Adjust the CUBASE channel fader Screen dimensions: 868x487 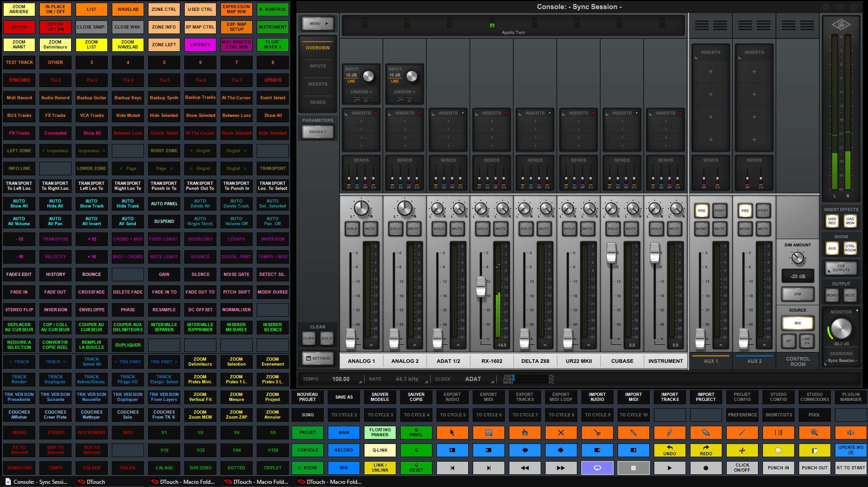611,254
